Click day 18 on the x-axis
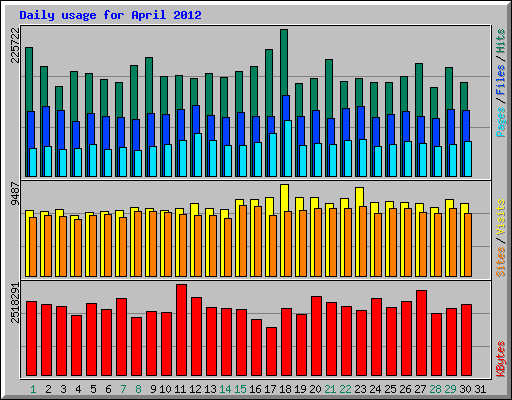Image resolution: width=512 pixels, height=400 pixels. tap(285, 389)
